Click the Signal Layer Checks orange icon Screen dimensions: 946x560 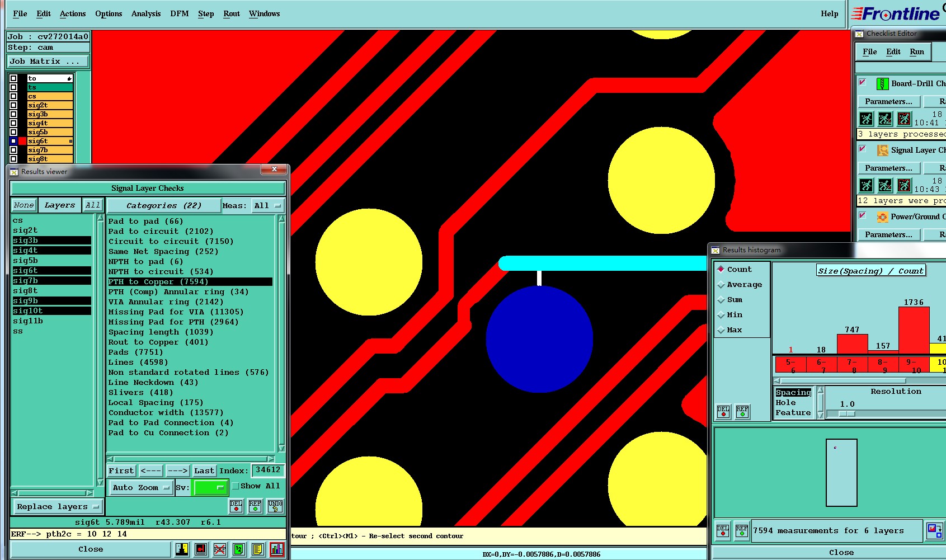882,150
